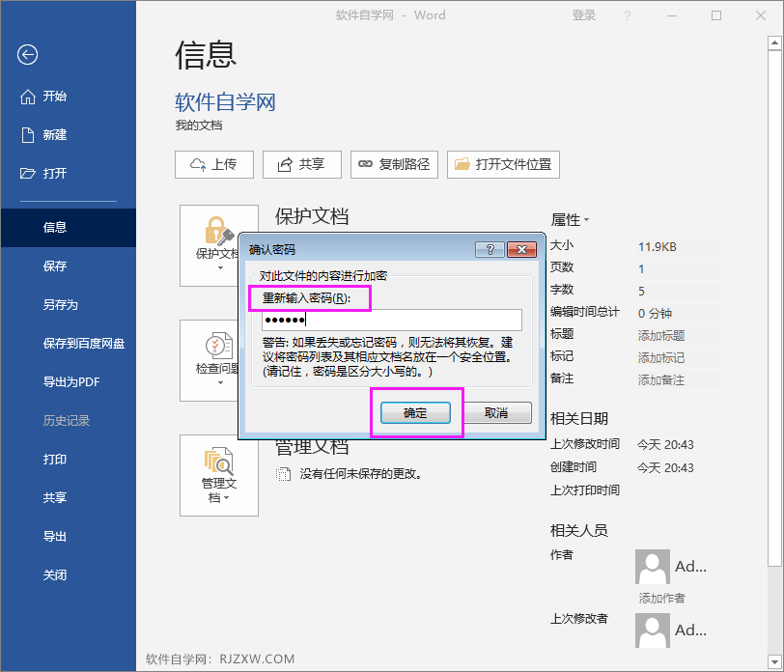Image resolution: width=784 pixels, height=672 pixels.
Task: Click the 上传 upload icon button
Action: coord(197,164)
